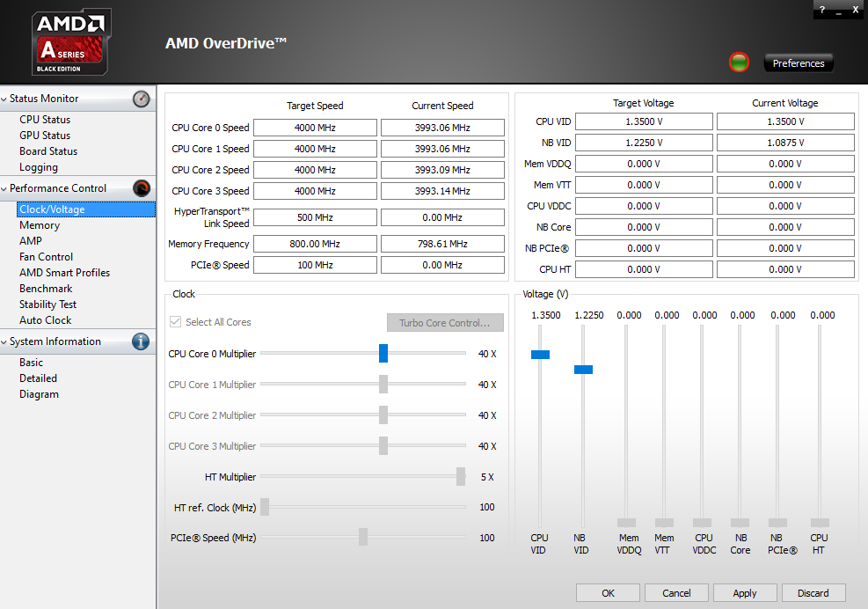Click NB VID Target Voltage 1.2250 V field
Viewport: 868px width, 609px height.
[x=644, y=143]
